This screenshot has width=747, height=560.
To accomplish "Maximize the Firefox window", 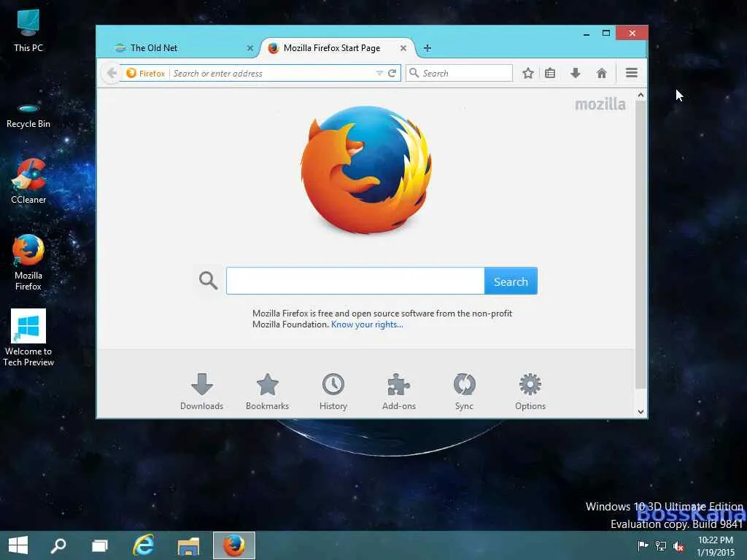I will click(x=606, y=34).
